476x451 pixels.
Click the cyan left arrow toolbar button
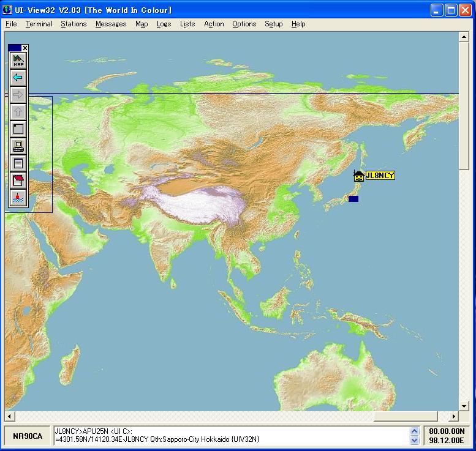(18, 78)
